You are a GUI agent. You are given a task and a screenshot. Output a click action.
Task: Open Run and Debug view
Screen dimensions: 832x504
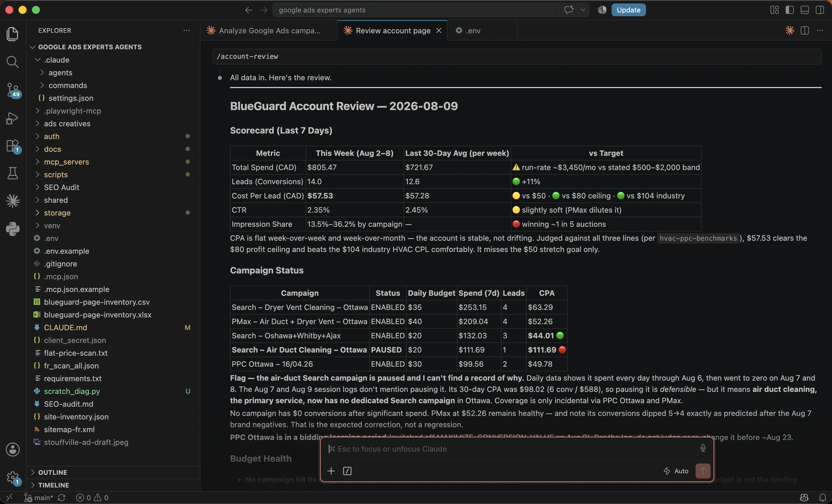(12, 118)
